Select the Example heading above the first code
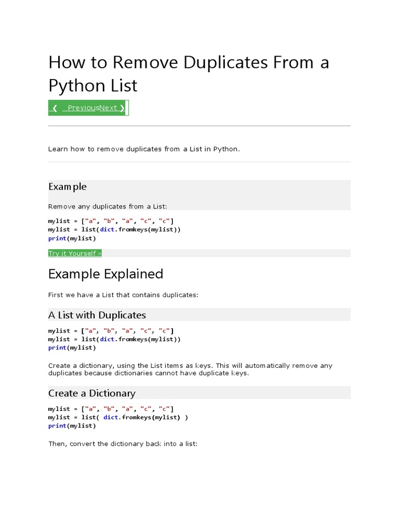 click(x=68, y=187)
